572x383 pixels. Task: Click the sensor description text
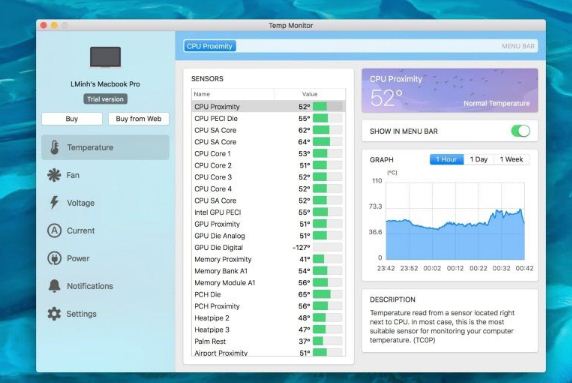(x=442, y=326)
